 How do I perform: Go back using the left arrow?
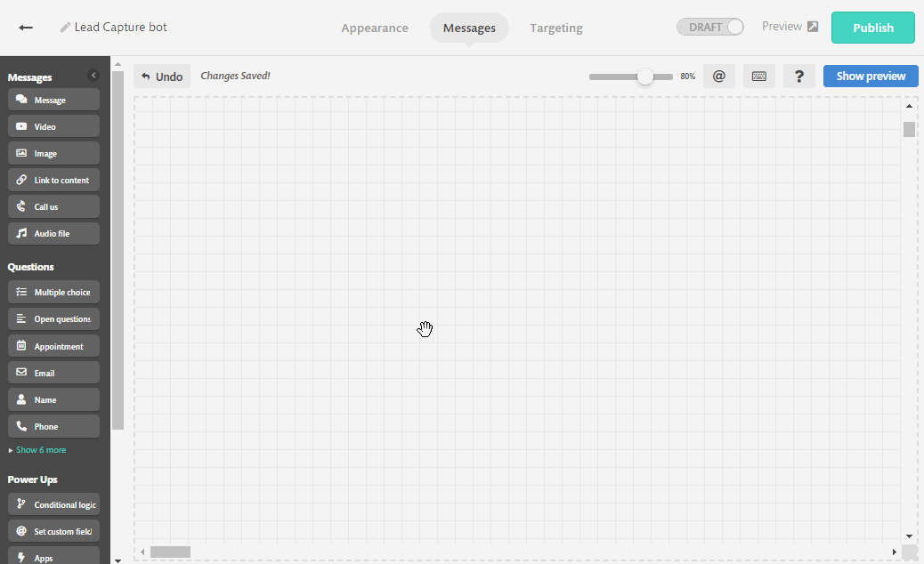[x=25, y=28]
